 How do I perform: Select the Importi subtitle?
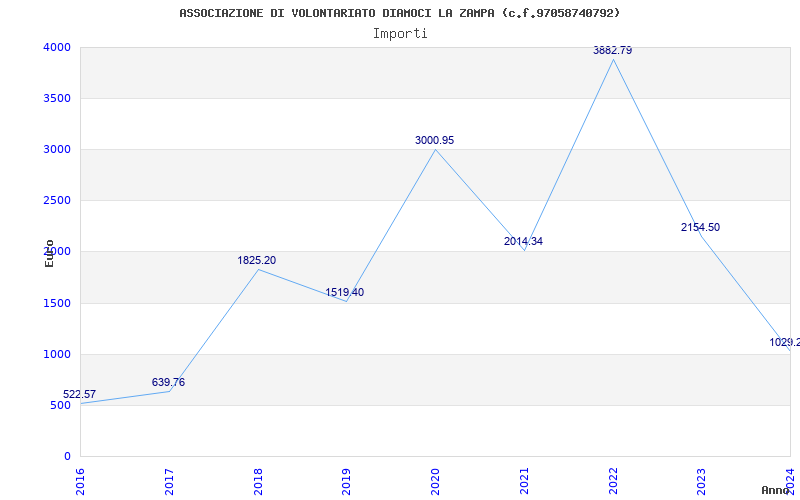[400, 34]
